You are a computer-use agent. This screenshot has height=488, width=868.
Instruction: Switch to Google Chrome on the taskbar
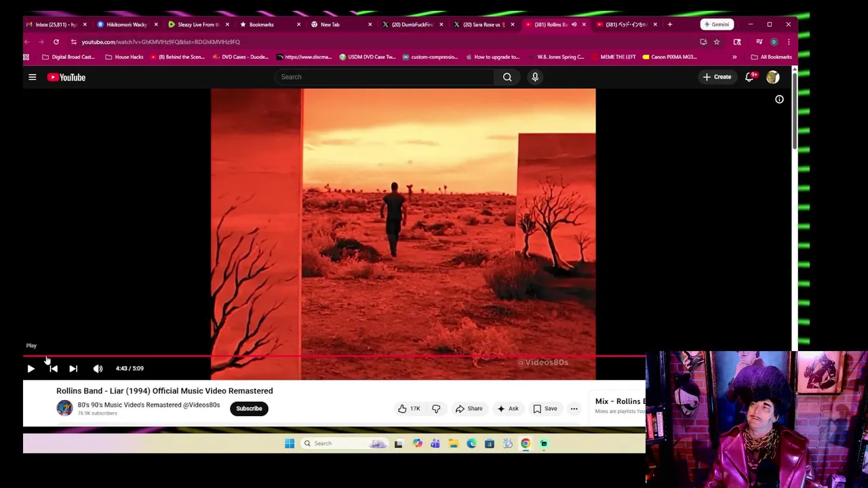tap(526, 444)
